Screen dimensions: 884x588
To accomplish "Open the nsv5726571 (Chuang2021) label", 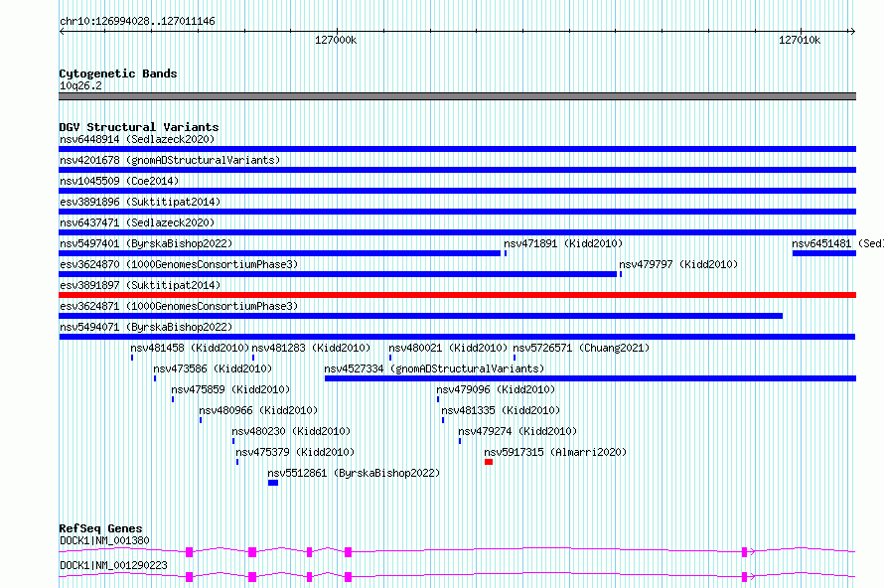I will pyautogui.click(x=581, y=348).
